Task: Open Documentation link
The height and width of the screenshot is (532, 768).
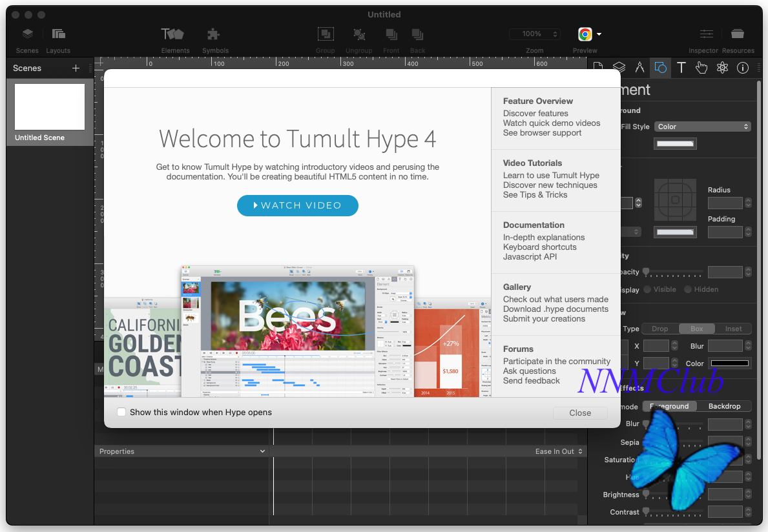Action: coord(534,225)
